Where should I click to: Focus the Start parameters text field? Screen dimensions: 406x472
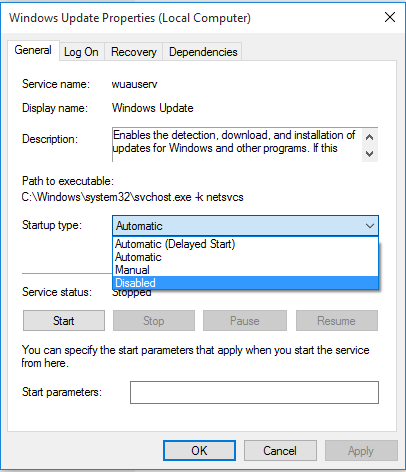point(254,392)
